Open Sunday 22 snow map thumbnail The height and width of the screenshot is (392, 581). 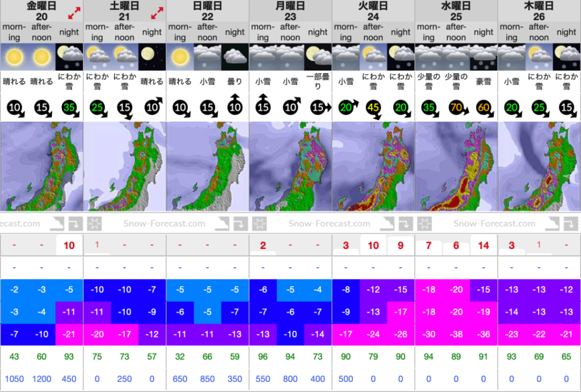[x=208, y=166]
